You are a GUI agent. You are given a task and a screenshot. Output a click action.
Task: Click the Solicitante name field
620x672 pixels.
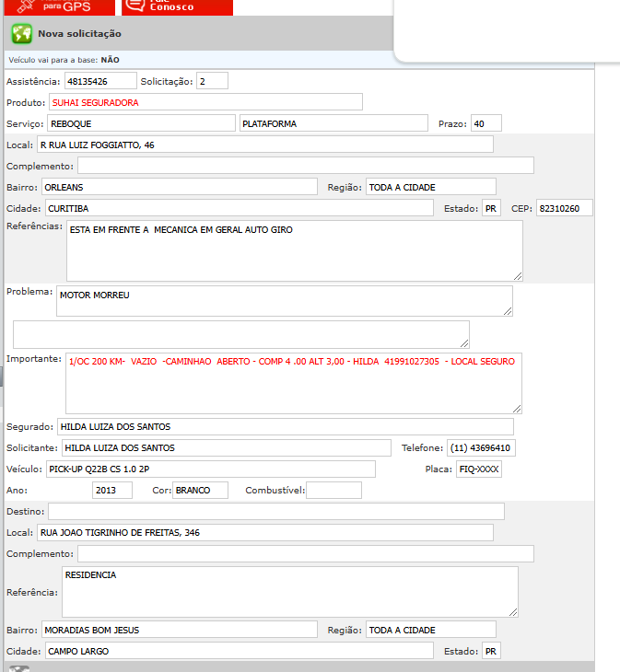[227, 447]
